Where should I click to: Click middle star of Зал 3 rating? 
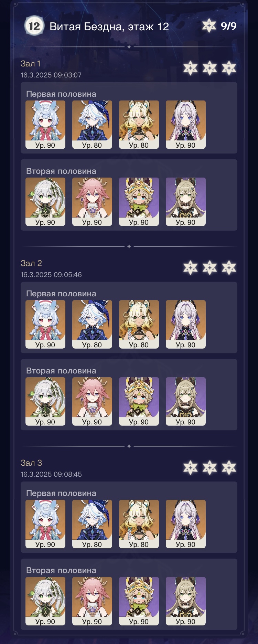point(210,467)
